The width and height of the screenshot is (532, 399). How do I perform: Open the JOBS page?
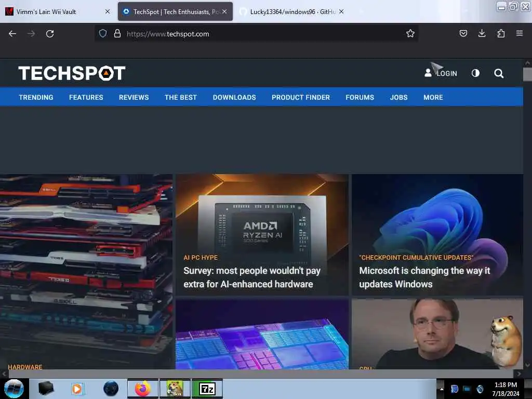398,97
